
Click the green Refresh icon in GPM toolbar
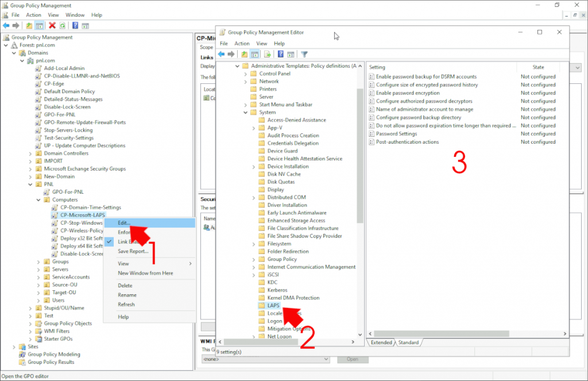62,25
